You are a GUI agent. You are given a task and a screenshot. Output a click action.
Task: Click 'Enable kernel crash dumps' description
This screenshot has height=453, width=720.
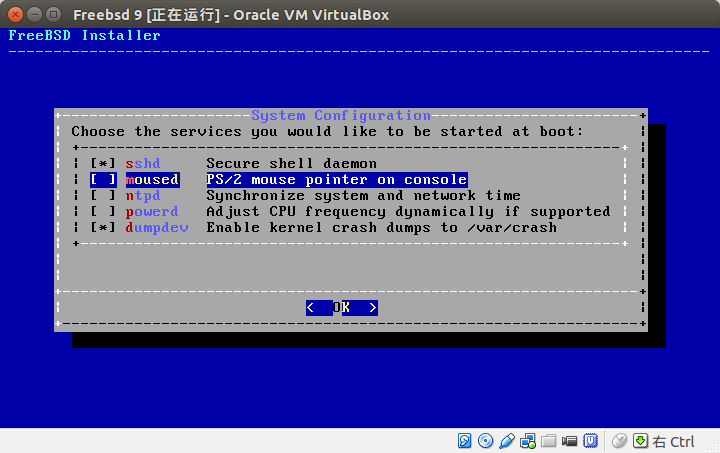click(x=381, y=228)
